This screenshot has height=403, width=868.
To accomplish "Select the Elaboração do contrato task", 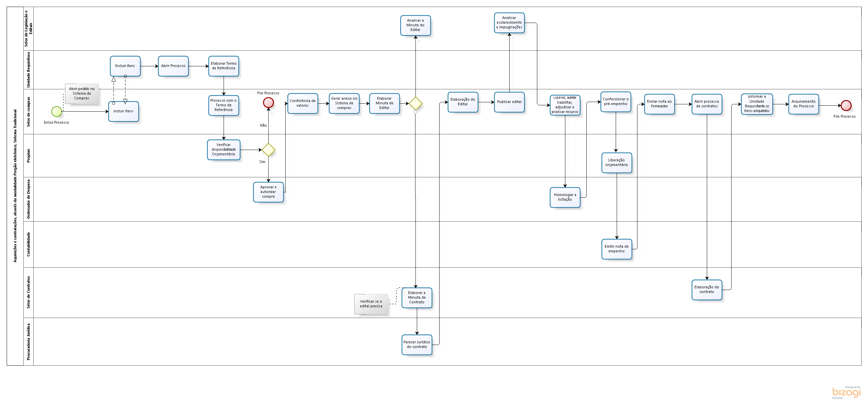I will [x=706, y=290].
